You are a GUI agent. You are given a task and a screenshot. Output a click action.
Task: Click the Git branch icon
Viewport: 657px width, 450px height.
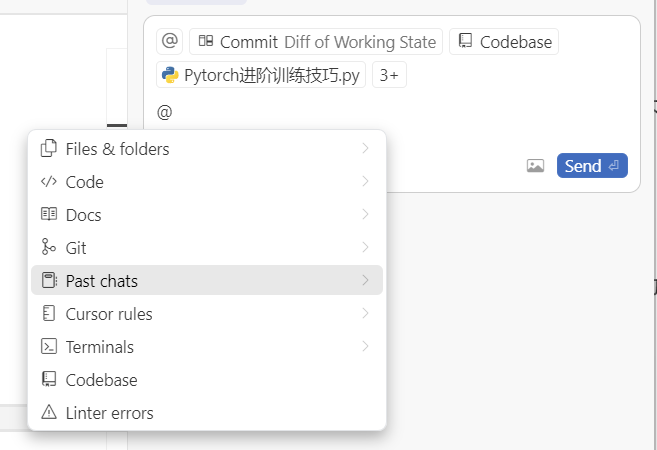[x=48, y=248]
